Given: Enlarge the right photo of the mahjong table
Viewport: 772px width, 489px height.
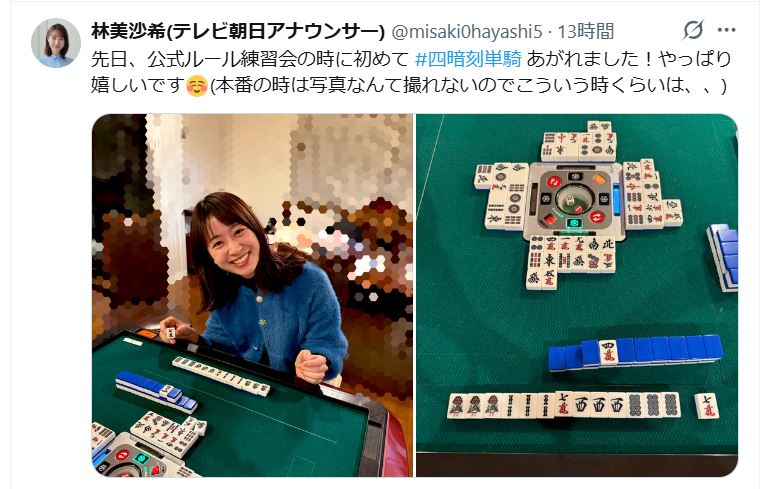Looking at the screenshot, I should (x=577, y=295).
